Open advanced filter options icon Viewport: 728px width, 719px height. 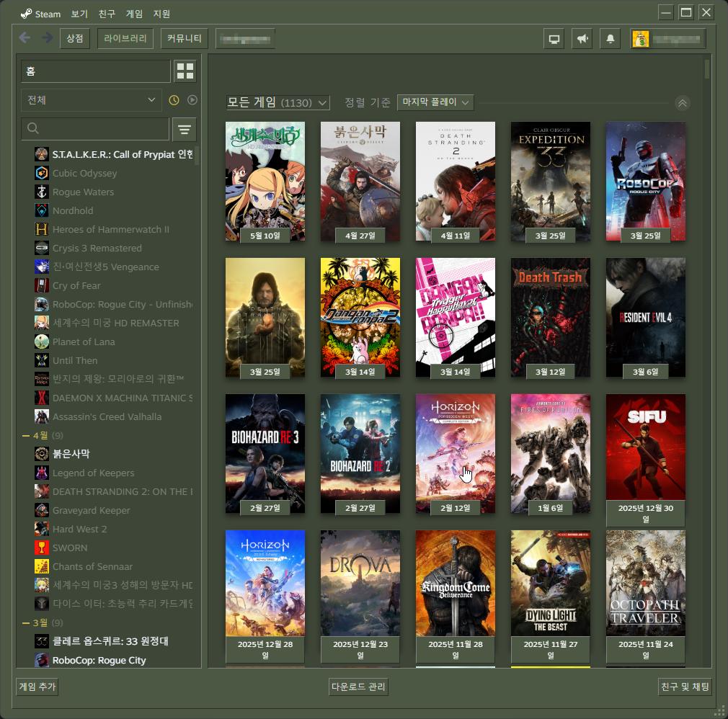click(x=185, y=129)
